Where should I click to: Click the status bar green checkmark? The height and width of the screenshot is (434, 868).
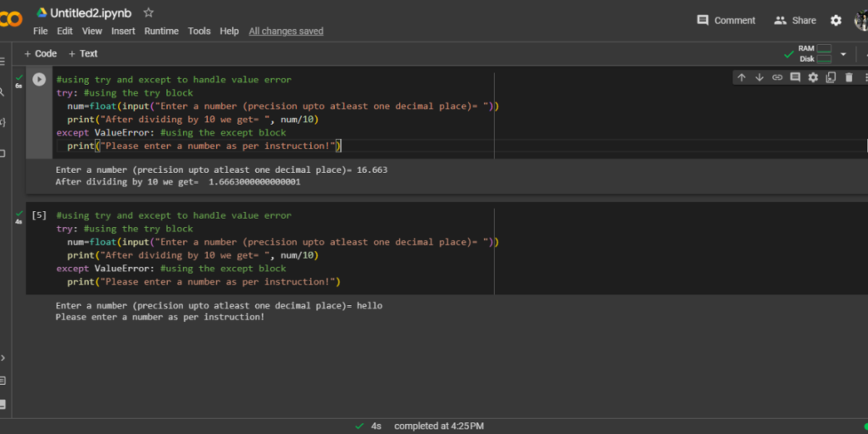click(x=359, y=426)
